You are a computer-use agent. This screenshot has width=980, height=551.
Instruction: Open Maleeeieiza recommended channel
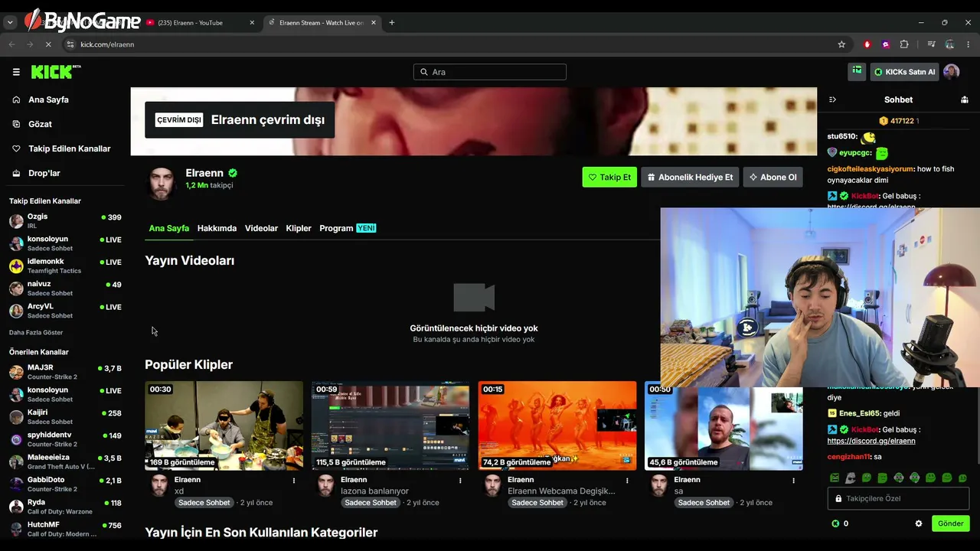(x=65, y=461)
